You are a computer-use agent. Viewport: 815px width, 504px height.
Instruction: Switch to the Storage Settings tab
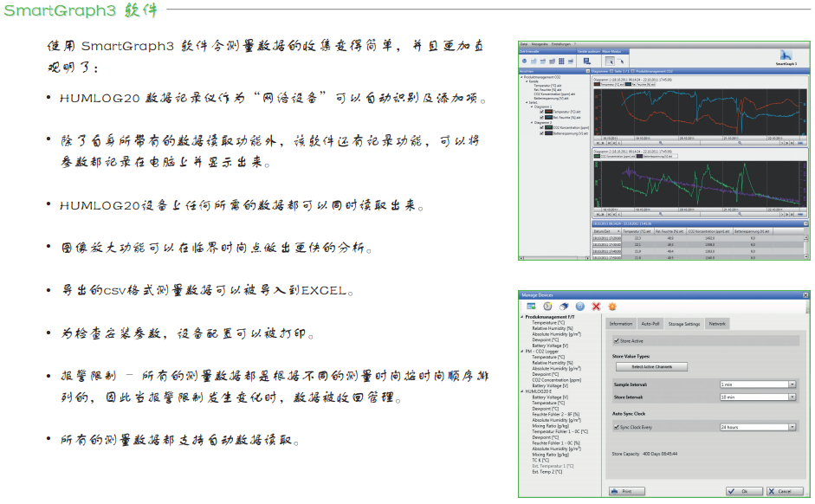click(x=684, y=324)
